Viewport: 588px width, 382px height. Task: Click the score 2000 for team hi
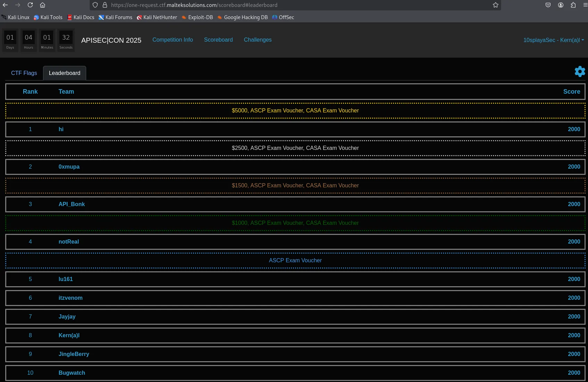point(574,129)
